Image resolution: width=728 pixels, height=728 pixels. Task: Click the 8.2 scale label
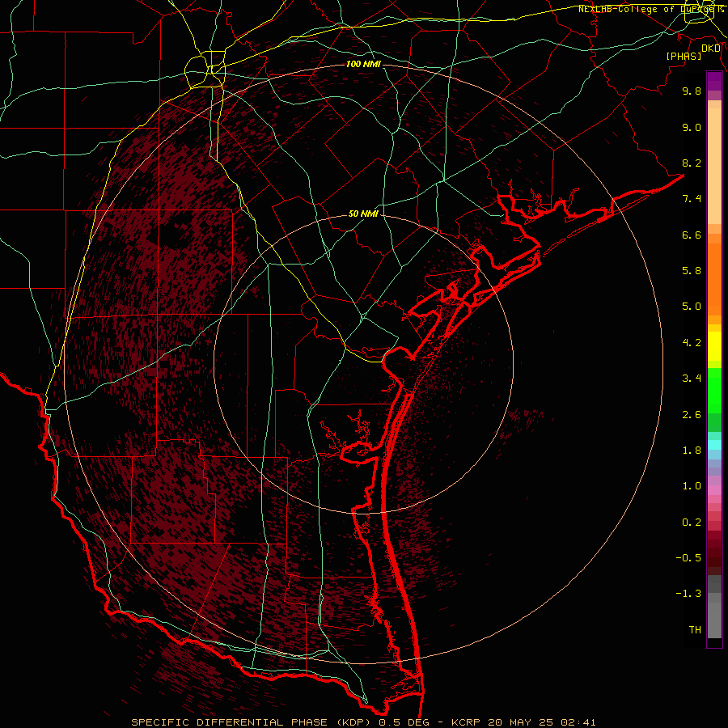click(692, 163)
